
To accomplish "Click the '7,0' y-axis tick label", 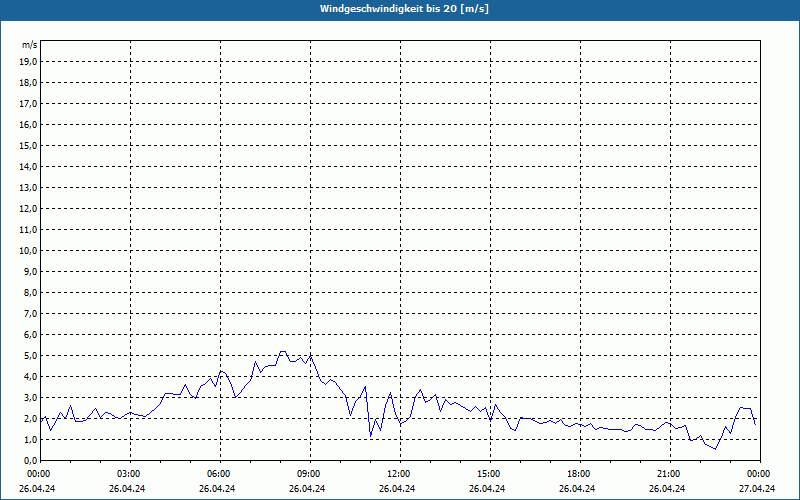I will [30, 313].
